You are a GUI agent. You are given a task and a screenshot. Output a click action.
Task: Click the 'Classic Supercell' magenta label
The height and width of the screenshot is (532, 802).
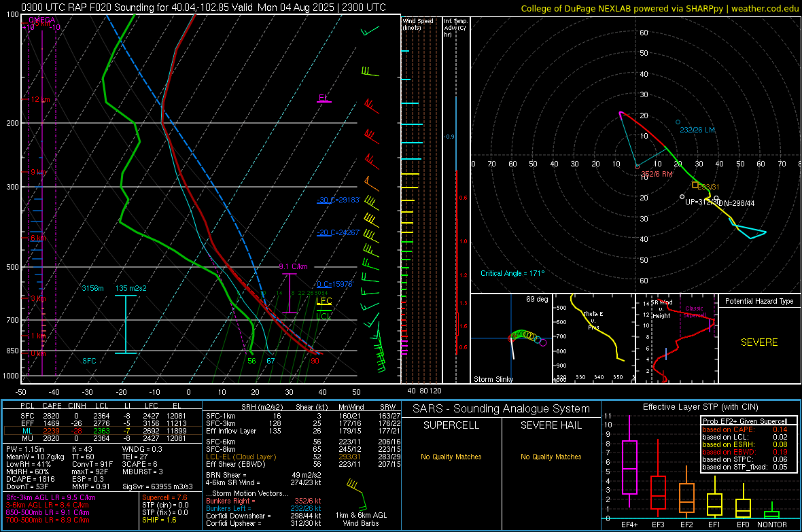coord(695,312)
